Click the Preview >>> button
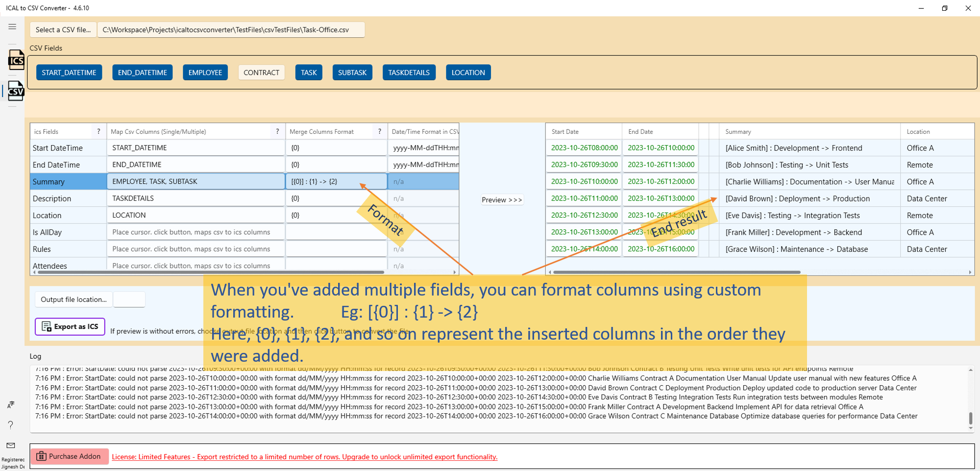980x471 pixels. pos(502,200)
